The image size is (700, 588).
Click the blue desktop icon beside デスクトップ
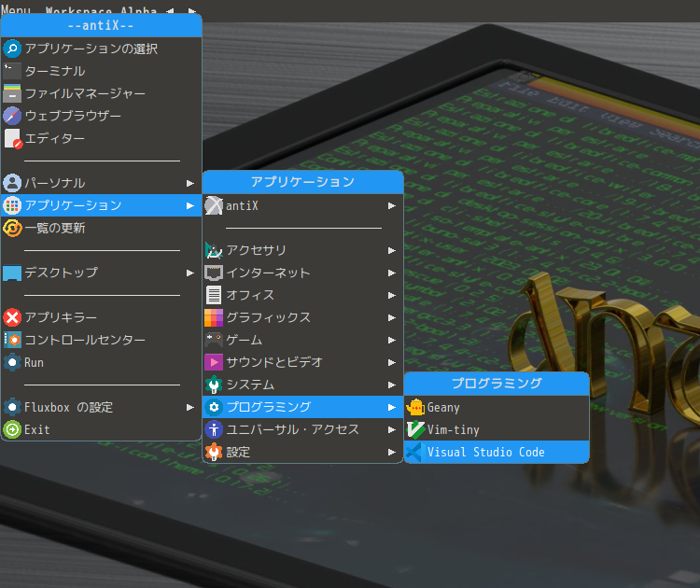tap(12, 273)
